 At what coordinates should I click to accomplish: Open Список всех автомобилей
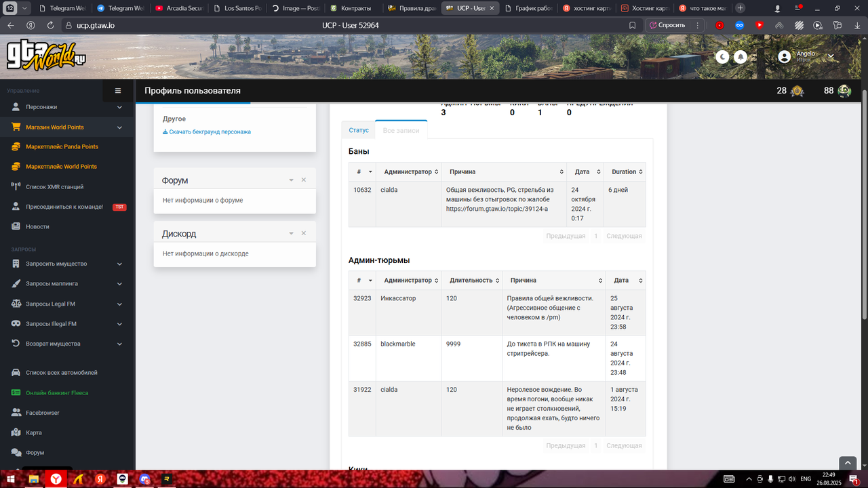[62, 373]
